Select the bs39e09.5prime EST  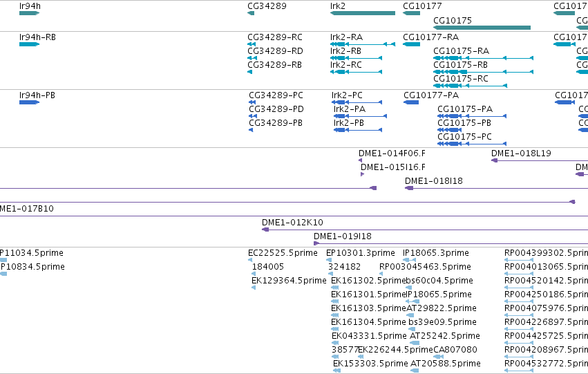tap(412, 329)
